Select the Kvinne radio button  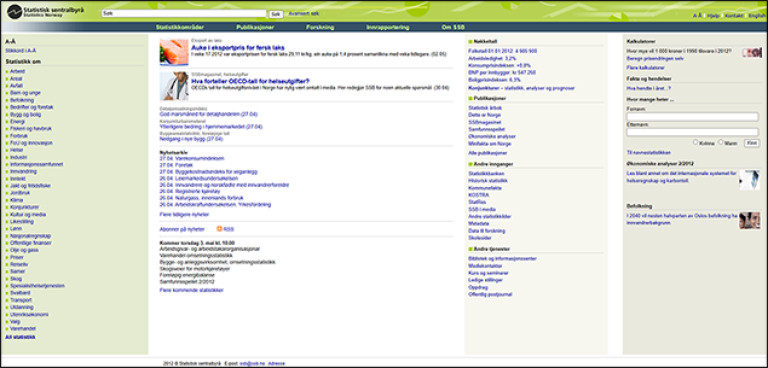click(x=696, y=142)
